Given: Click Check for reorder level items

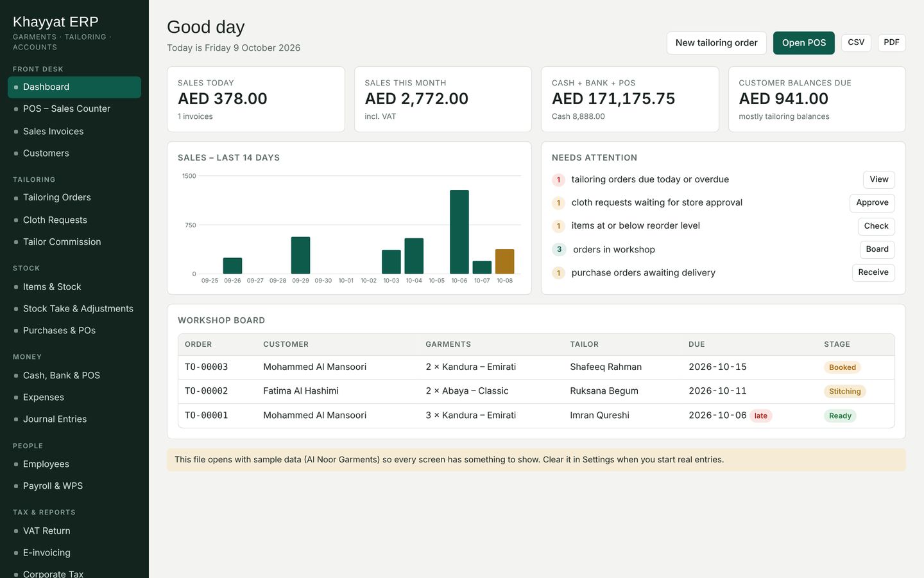Looking at the screenshot, I should point(876,226).
